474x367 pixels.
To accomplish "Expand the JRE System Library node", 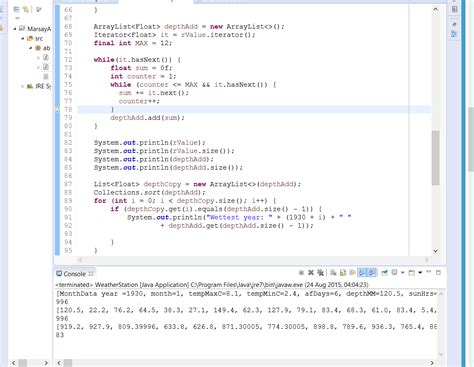I will click(x=22, y=86).
